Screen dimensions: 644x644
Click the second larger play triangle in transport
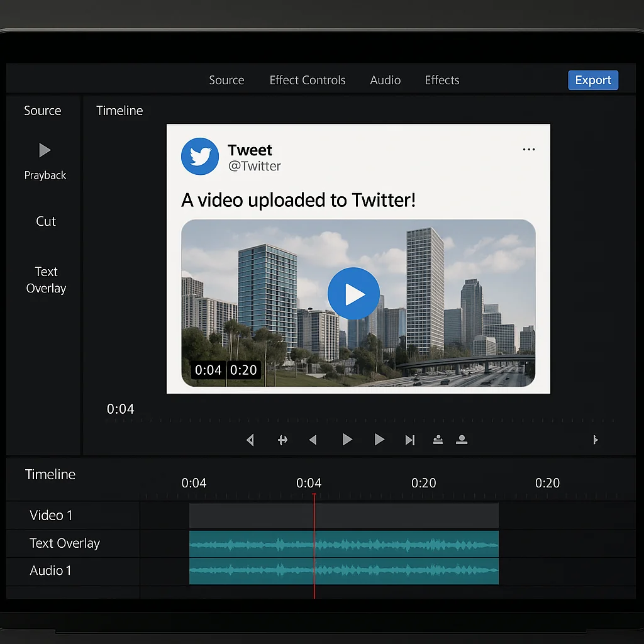(x=379, y=440)
